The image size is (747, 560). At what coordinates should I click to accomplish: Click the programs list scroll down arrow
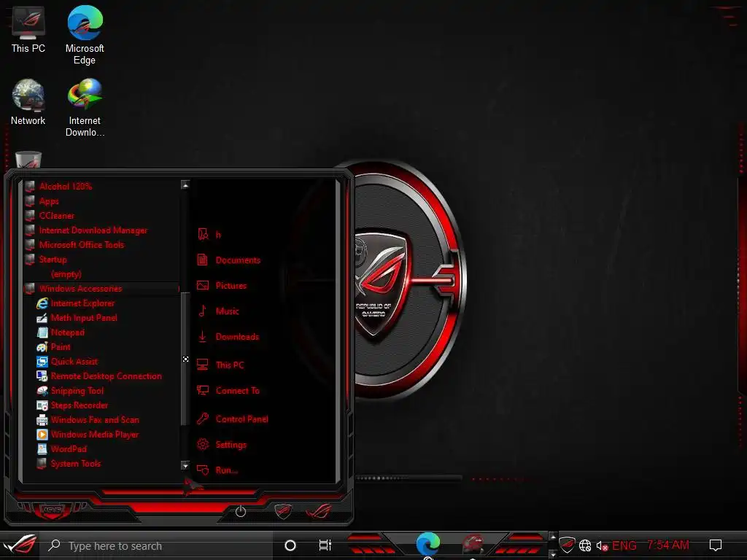(x=185, y=464)
